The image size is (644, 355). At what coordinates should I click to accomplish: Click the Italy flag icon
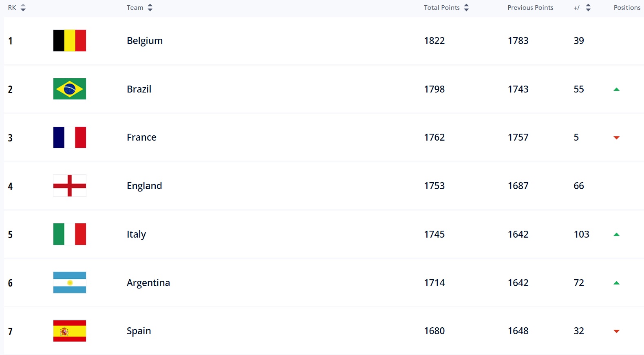70,234
